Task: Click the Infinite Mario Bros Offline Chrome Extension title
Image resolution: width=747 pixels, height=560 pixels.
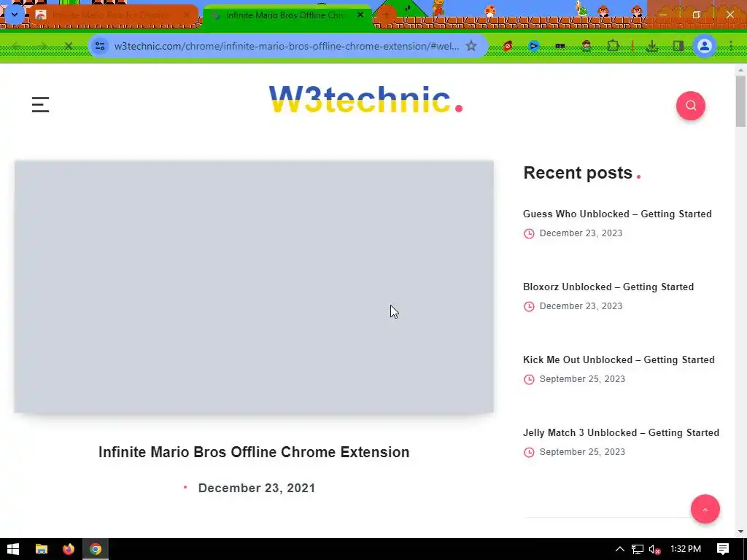Action: (x=254, y=452)
